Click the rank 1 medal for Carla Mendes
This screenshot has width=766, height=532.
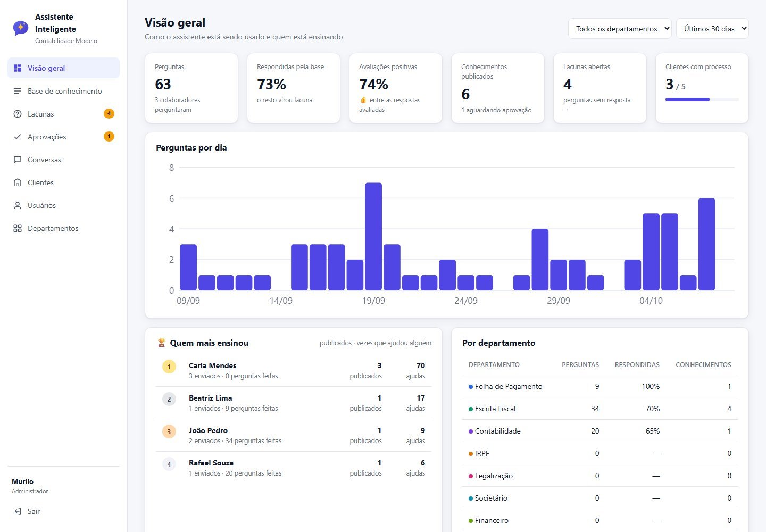169,367
